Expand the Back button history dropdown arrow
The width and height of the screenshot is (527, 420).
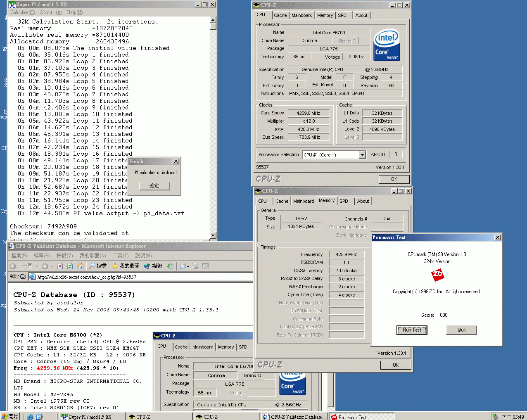coord(37,266)
